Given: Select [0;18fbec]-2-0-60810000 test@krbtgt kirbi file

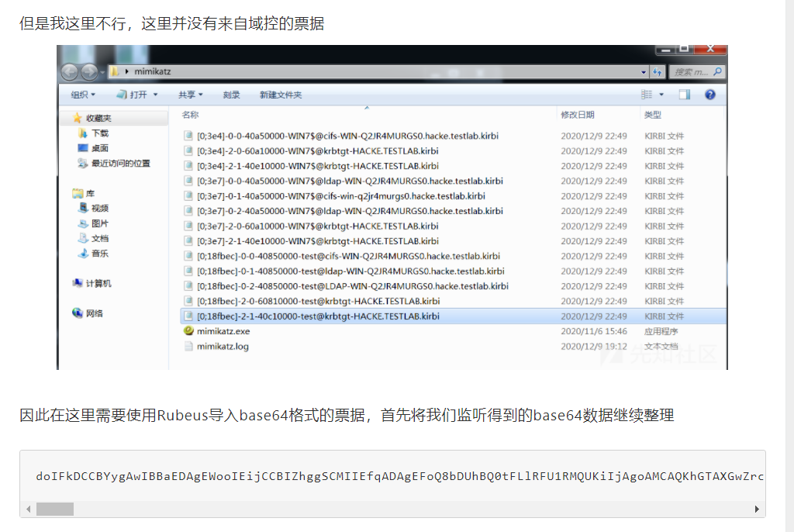Looking at the screenshot, I should tap(319, 301).
